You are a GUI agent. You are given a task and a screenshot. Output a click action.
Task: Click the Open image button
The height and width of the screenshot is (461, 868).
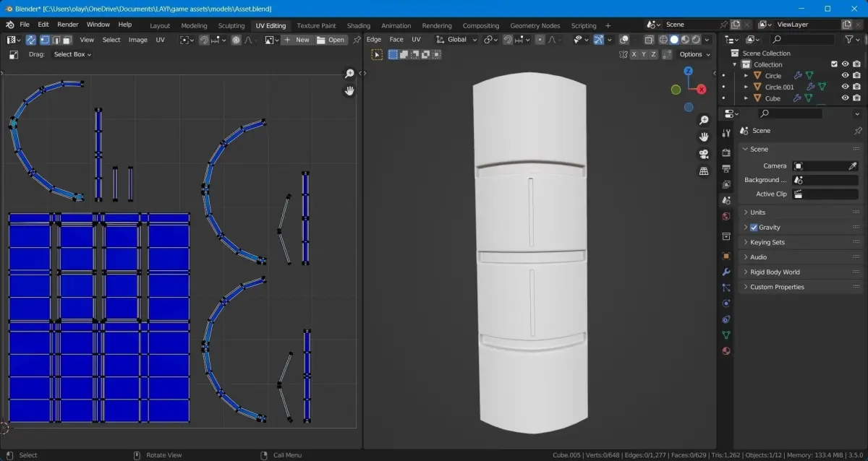331,40
